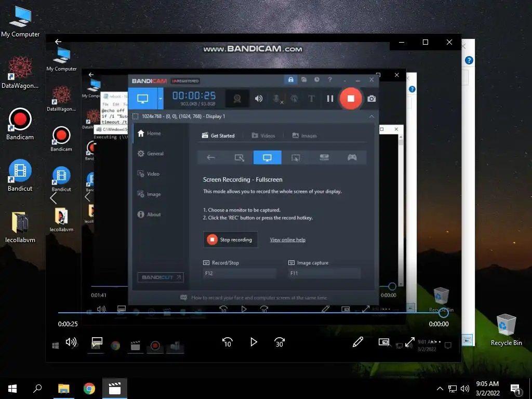Open the notification center icon

(x=516, y=389)
